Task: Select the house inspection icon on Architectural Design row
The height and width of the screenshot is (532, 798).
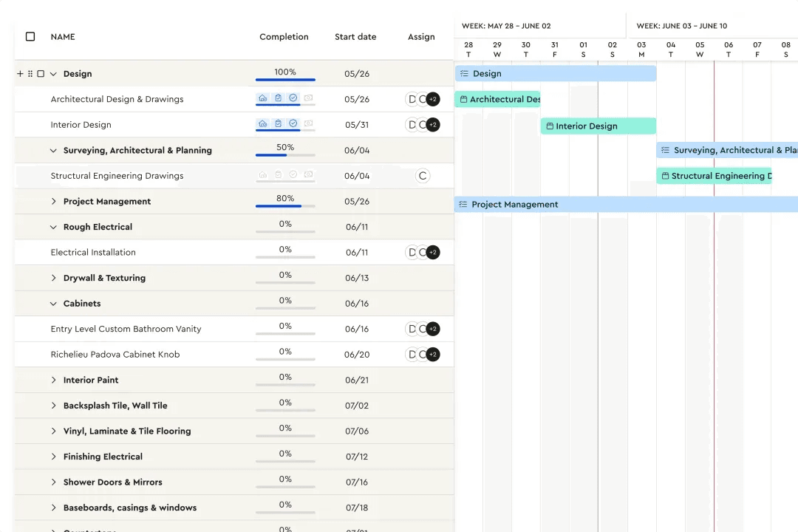Action: [262, 98]
